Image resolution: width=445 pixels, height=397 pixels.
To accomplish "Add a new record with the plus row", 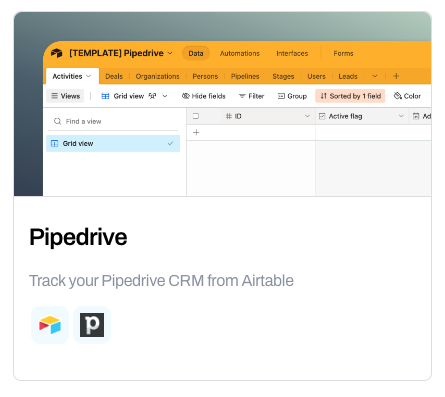I will 196,133.
